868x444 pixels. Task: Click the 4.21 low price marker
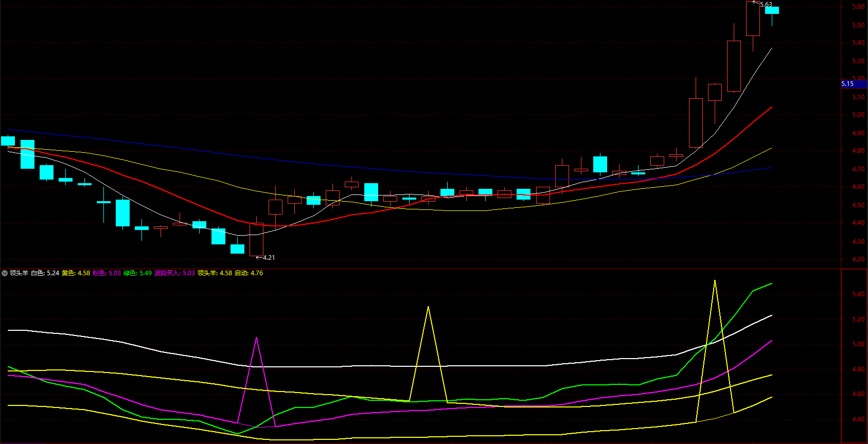click(269, 257)
